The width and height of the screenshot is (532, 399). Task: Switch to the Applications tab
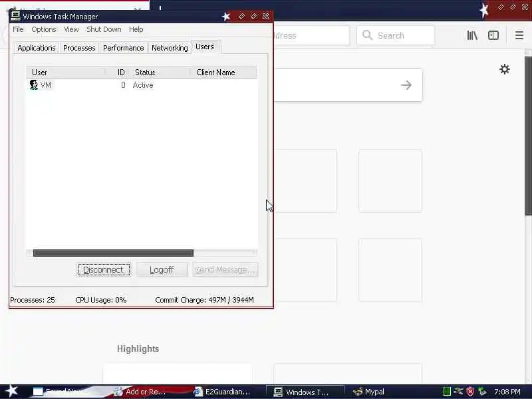coord(37,48)
